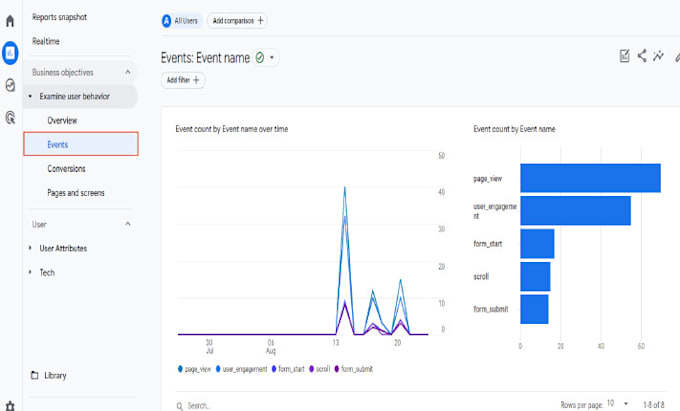Click the Add filter button
The image size is (680, 411).
tap(183, 80)
